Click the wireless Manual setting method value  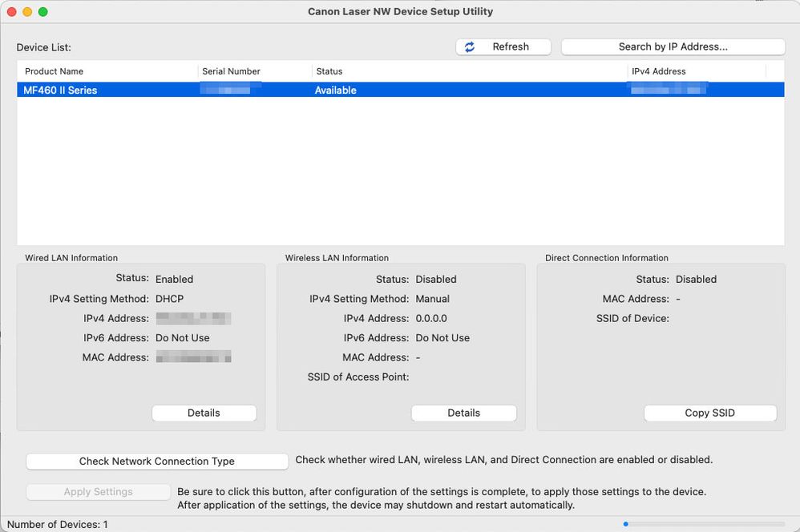[433, 299]
